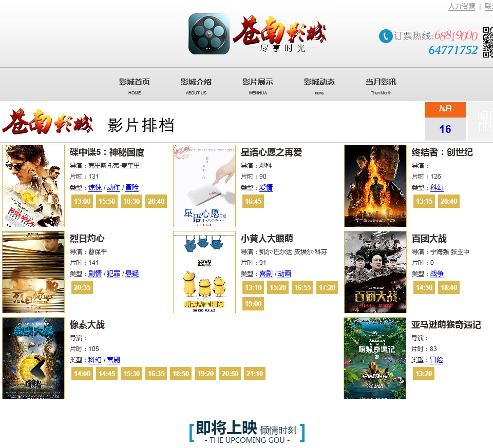The image size is (493, 448).
Task: Open the 终结者:创世纪 poster
Action: [375, 186]
